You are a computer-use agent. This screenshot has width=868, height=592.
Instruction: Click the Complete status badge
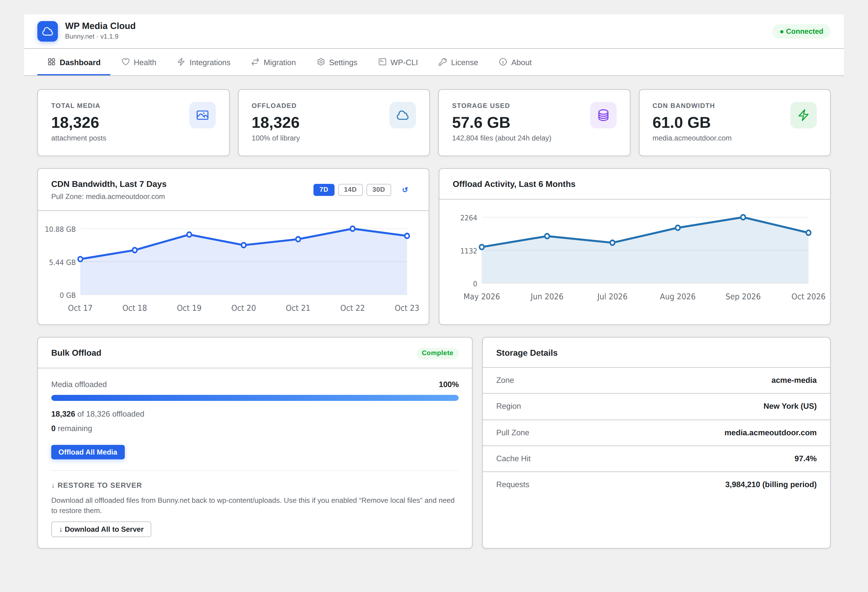point(437,353)
